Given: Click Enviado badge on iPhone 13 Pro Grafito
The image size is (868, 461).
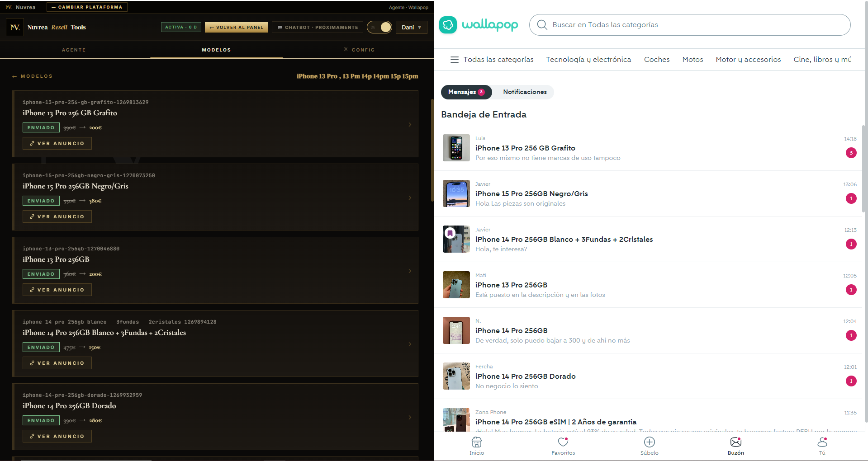Looking at the screenshot, I should coord(41,128).
